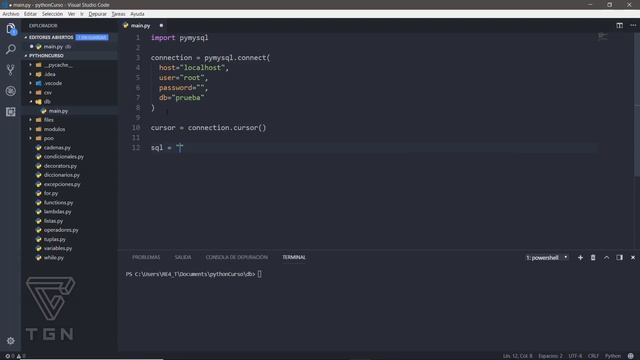
Task: Split the editor with the split icon
Action: (619, 25)
